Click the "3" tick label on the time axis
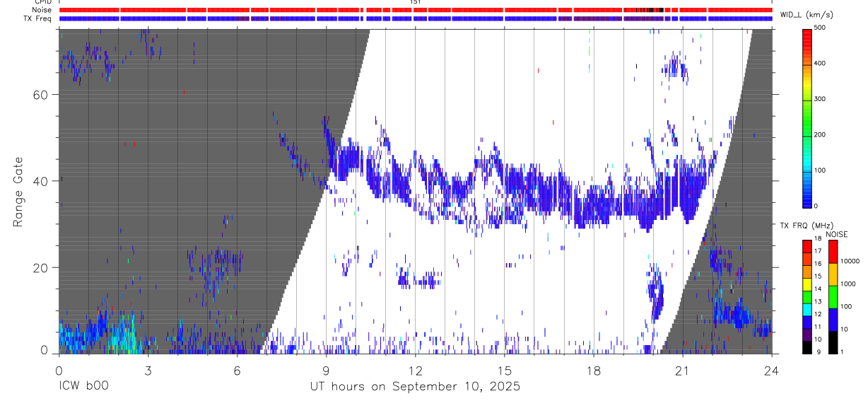Image resolution: width=868 pixels, height=401 pixels. pyautogui.click(x=148, y=369)
